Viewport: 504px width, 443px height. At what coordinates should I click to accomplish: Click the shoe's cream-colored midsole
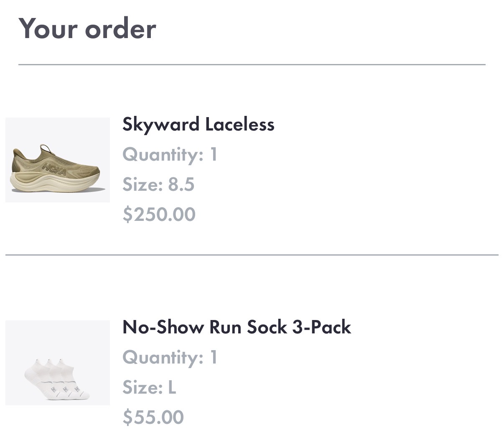(x=56, y=184)
